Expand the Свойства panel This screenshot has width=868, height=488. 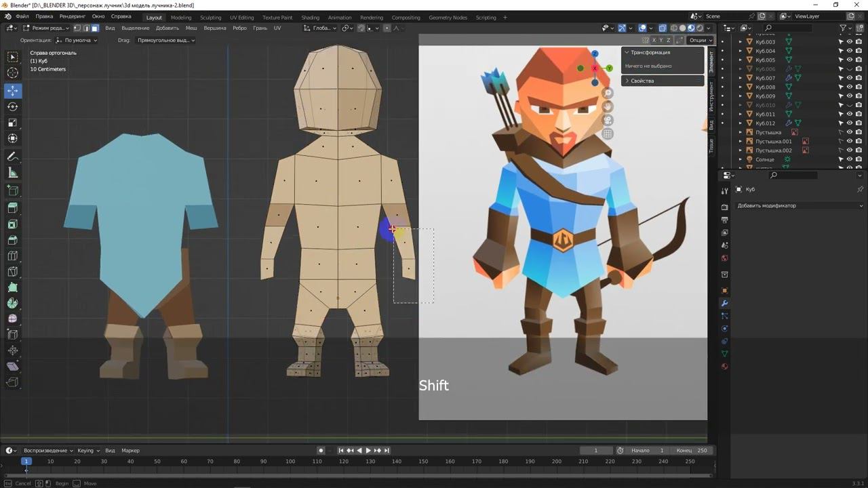pos(642,81)
